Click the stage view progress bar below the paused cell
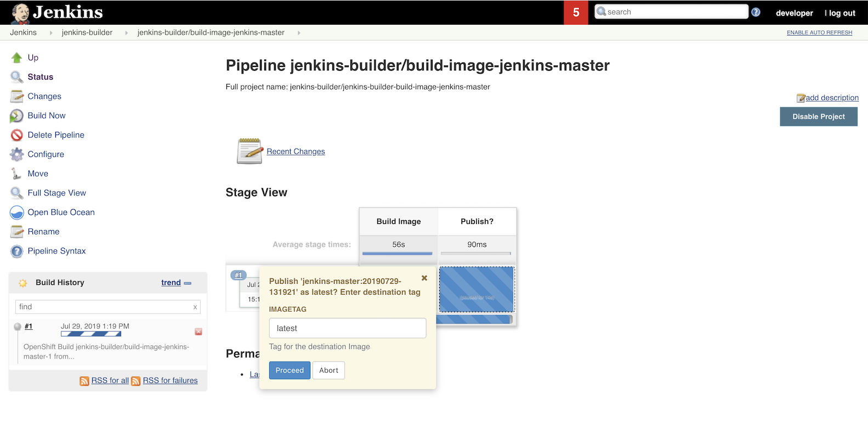 point(474,319)
